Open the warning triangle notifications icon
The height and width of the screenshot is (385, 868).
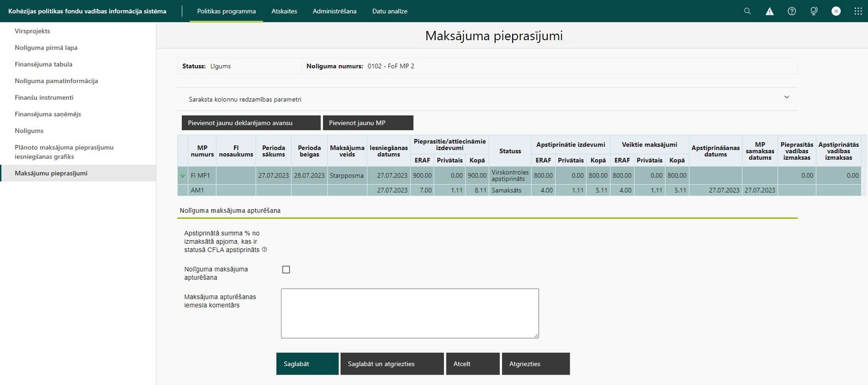click(x=769, y=11)
